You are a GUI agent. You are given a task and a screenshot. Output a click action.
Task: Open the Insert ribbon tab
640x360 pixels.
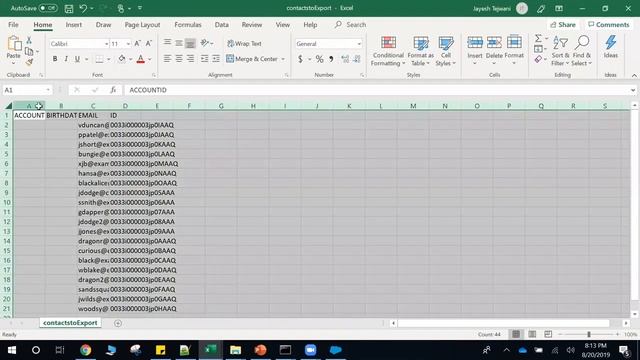click(x=73, y=24)
